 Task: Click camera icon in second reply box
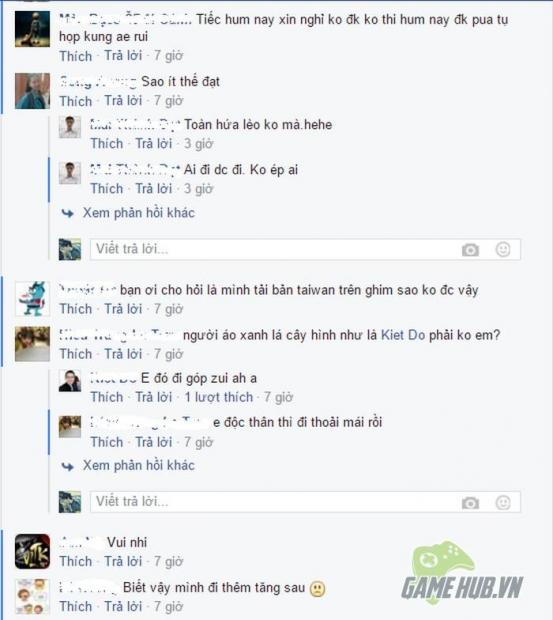point(470,503)
